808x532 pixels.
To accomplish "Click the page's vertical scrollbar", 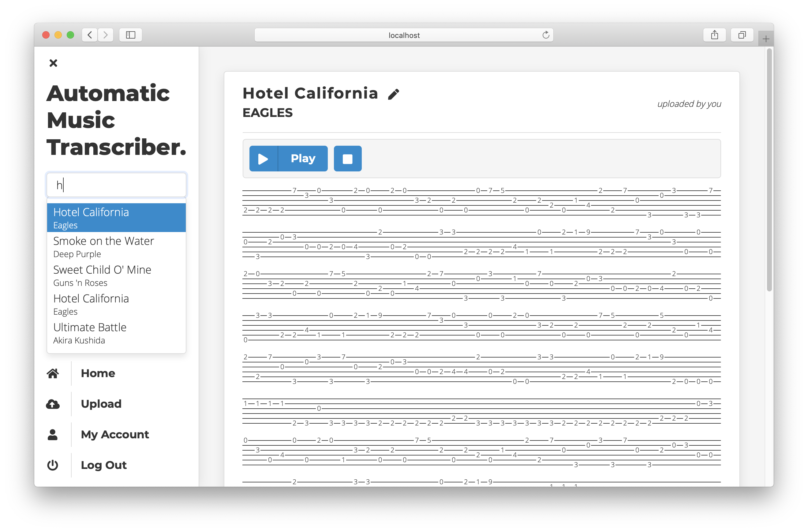I will pos(769,170).
